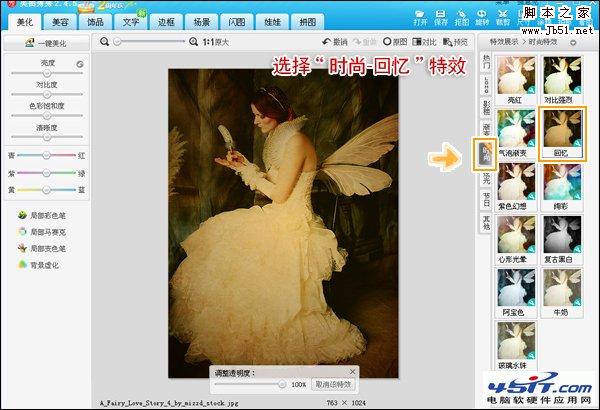
Task: Click the 对比度 (Contrast) slider
Action: pos(47,94)
